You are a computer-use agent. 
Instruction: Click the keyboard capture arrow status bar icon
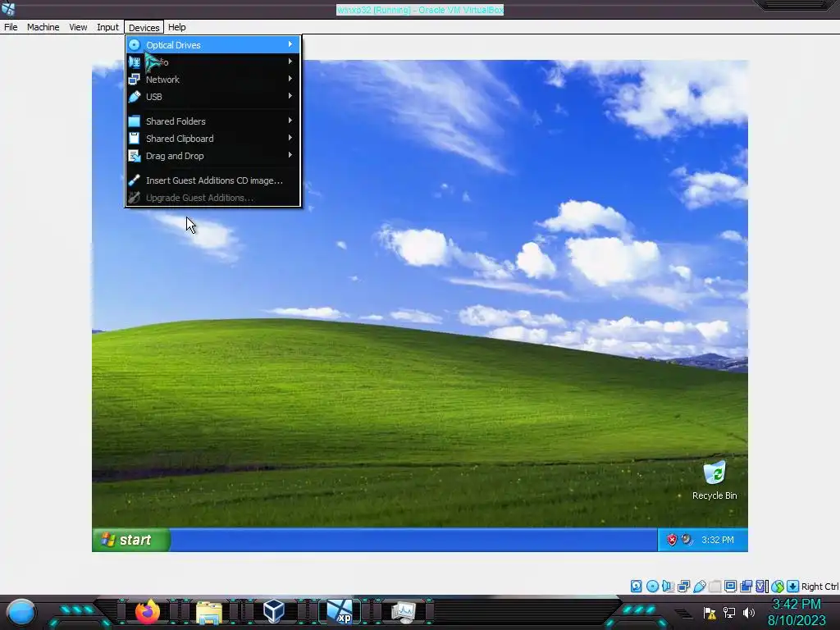[x=793, y=586]
